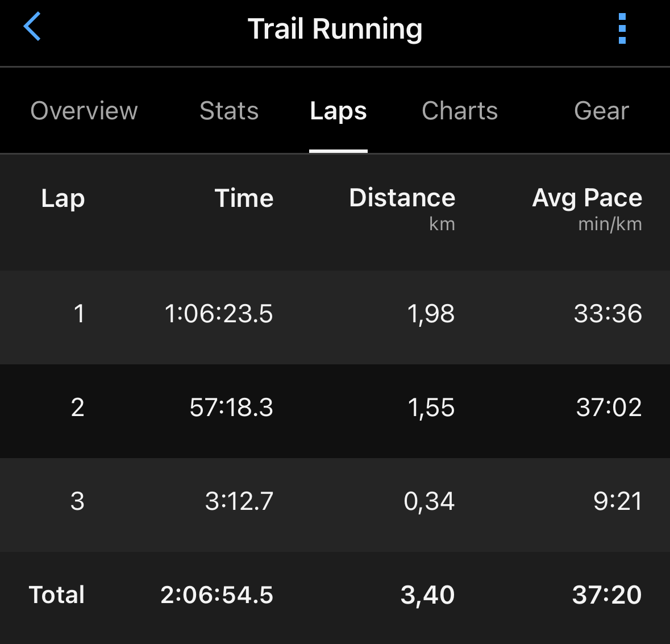Screen dimensions: 670x644
Task: Tap the Distance km column header
Action: pyautogui.click(x=402, y=209)
